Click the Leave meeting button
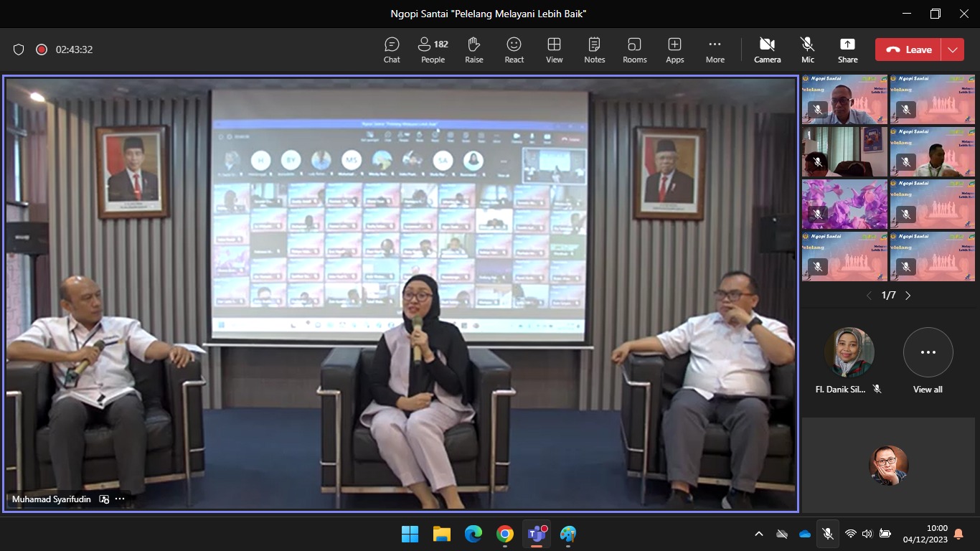The width and height of the screenshot is (980, 551). click(x=908, y=50)
